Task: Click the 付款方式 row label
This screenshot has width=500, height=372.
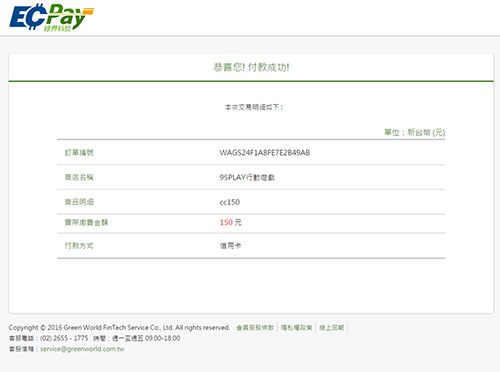Action: coord(79,246)
